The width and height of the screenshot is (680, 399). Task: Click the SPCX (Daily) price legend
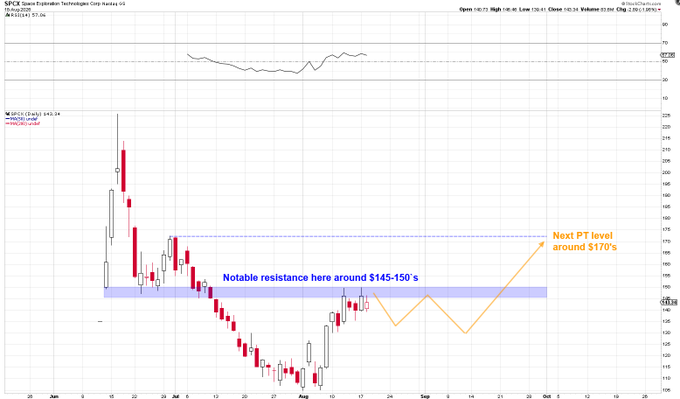point(33,114)
